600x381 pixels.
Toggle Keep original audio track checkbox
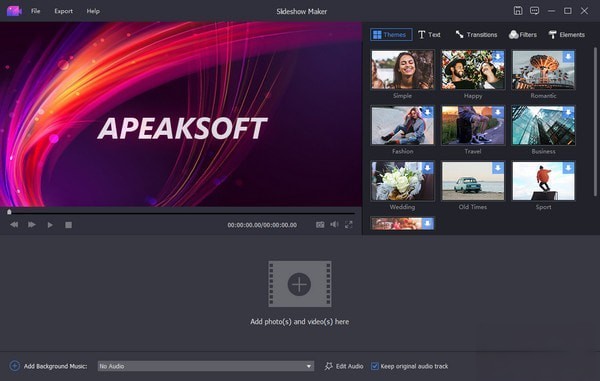click(375, 366)
